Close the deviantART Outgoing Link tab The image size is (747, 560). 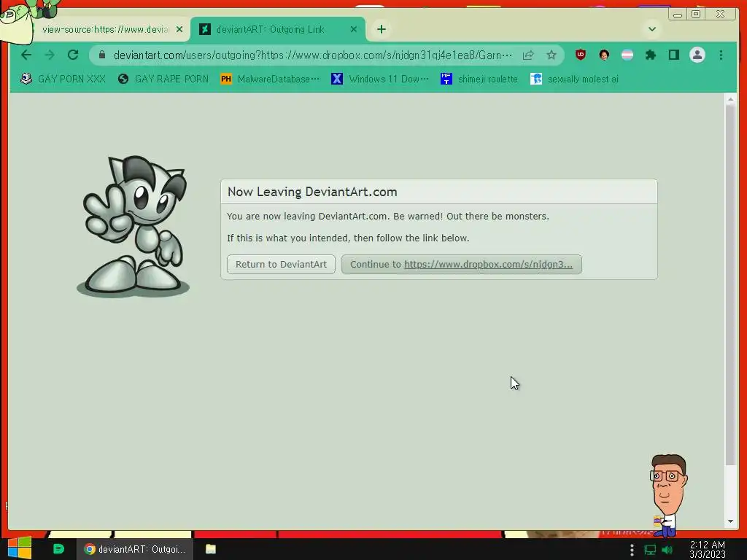(x=354, y=29)
